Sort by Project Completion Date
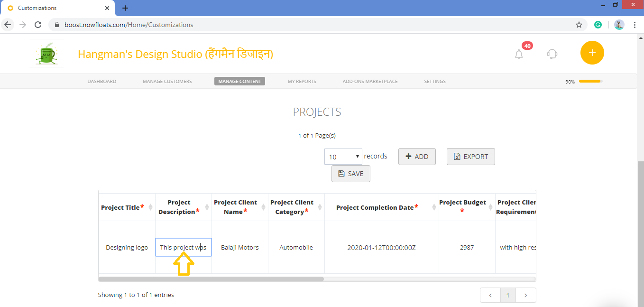The height and width of the screenshot is (307, 644). click(x=433, y=207)
